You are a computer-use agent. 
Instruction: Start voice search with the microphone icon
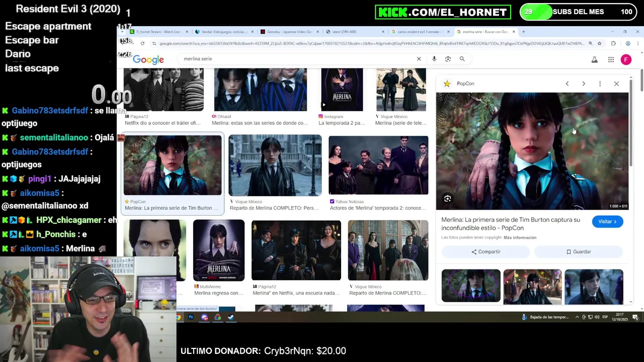pos(434,59)
